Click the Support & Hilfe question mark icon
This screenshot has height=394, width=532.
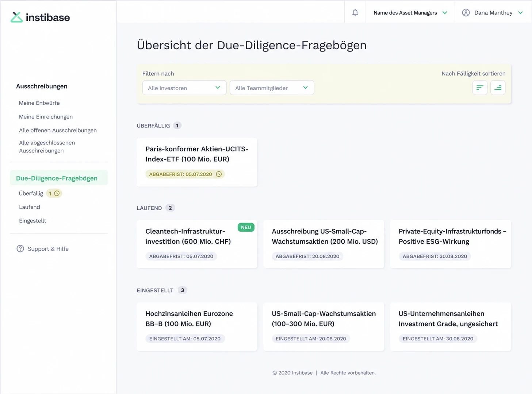(x=20, y=249)
